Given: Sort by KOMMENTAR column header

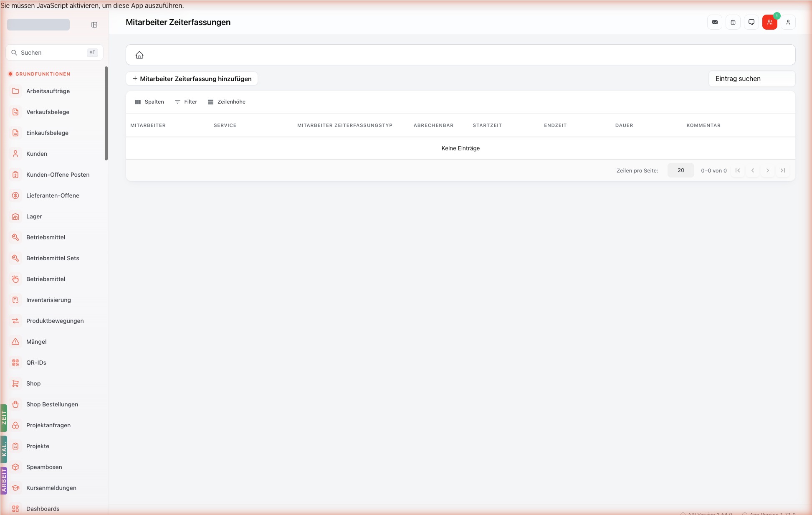Looking at the screenshot, I should 703,125.
